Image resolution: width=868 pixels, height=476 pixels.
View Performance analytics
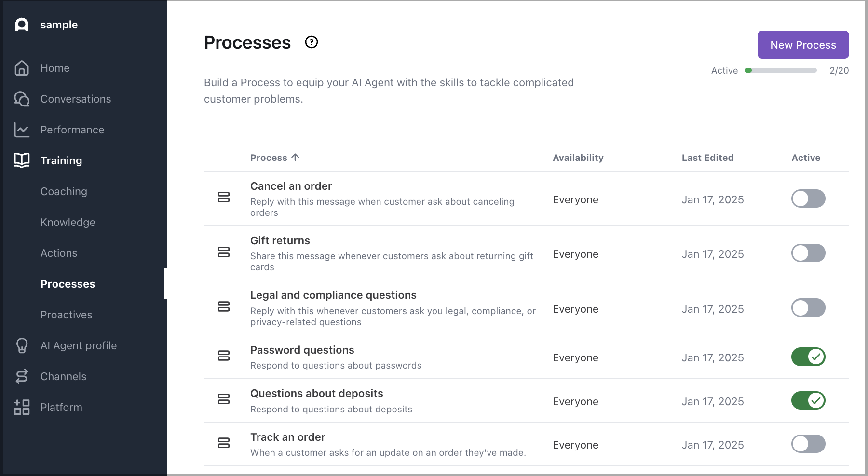(72, 130)
